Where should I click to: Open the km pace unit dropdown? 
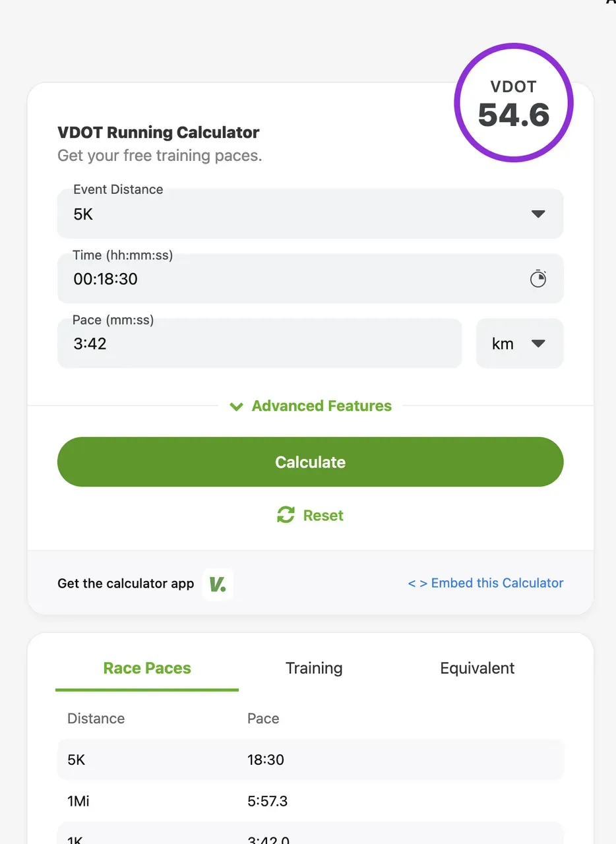pyautogui.click(x=520, y=344)
